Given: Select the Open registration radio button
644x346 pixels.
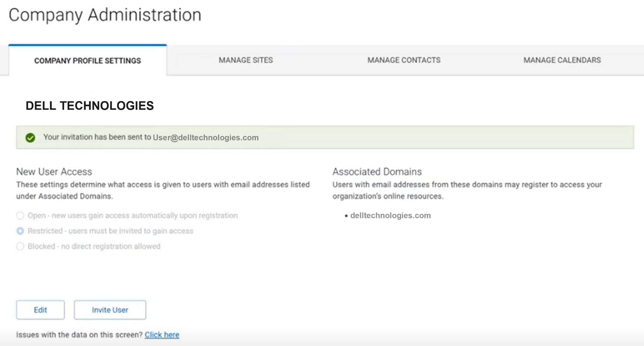Looking at the screenshot, I should [20, 216].
